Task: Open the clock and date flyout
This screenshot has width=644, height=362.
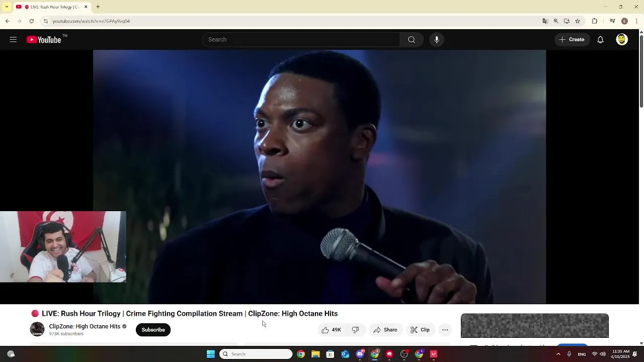Action: click(621, 354)
